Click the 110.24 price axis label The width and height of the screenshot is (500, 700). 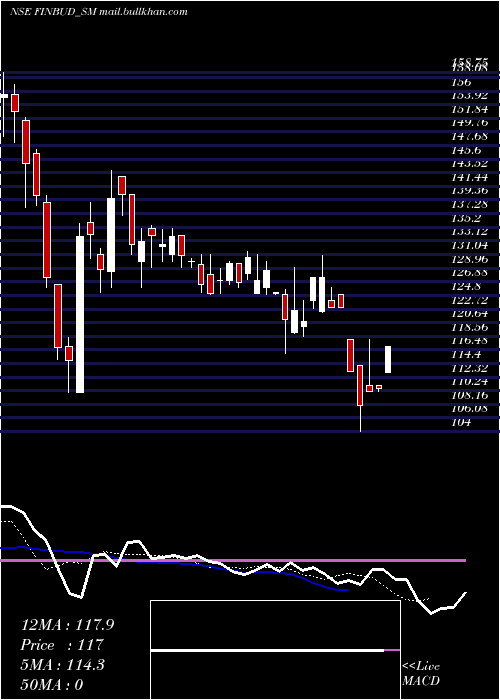pyautogui.click(x=469, y=382)
